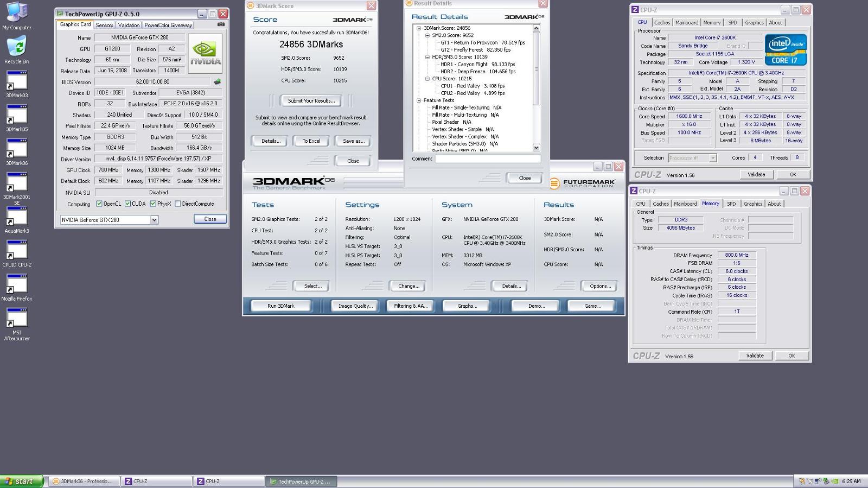Click the BIOS save chip icon in GPU-Z
Viewport: 868px width, 488px height.
[x=218, y=82]
